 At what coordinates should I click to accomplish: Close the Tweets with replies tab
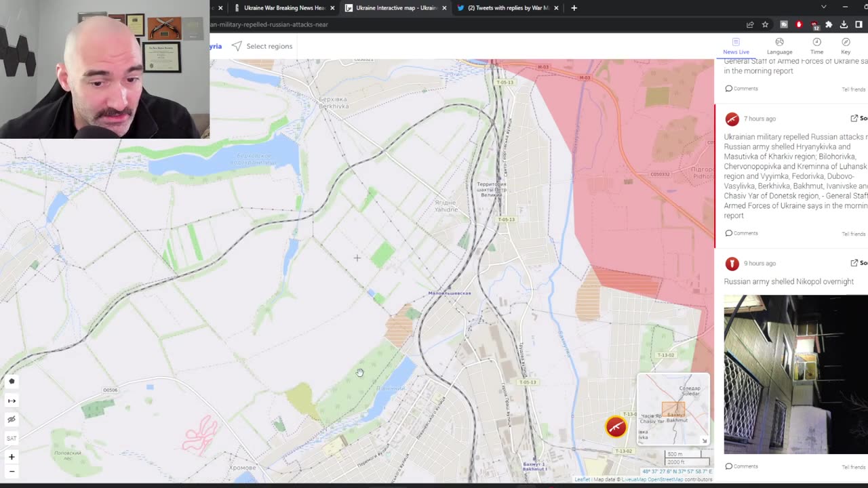[x=556, y=8]
